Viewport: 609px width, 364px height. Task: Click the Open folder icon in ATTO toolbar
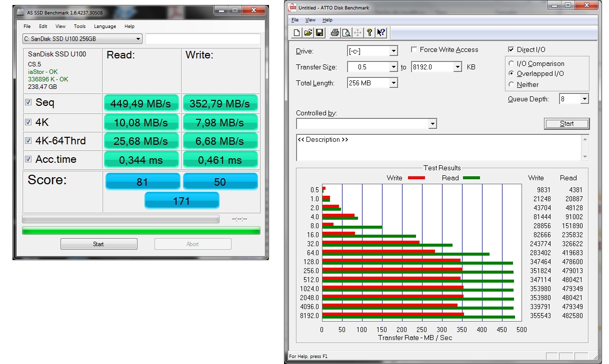[x=308, y=33]
